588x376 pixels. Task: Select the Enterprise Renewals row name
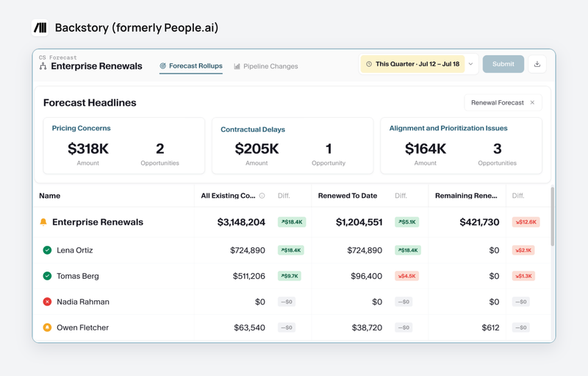pyautogui.click(x=98, y=222)
